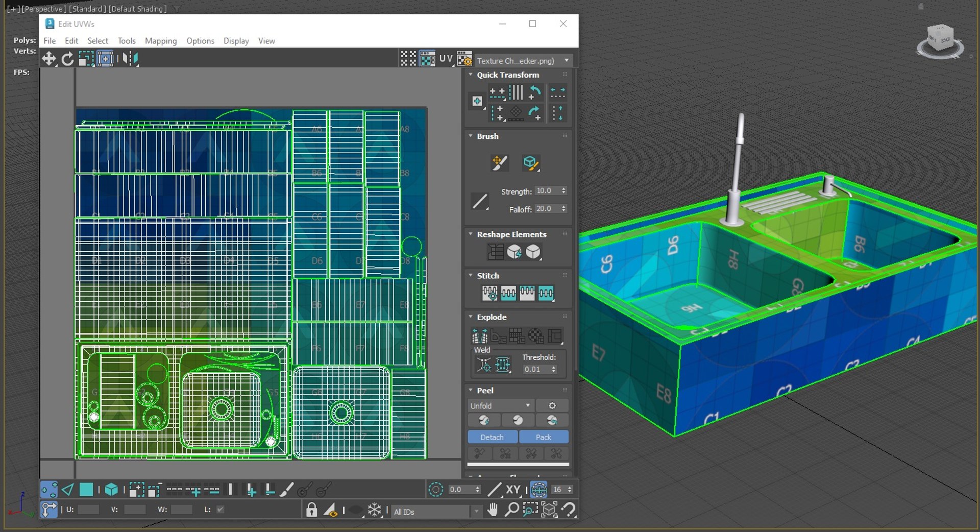Click the weld Threshold spinner arrows
Viewport: 980px width, 532px height.
click(x=554, y=369)
